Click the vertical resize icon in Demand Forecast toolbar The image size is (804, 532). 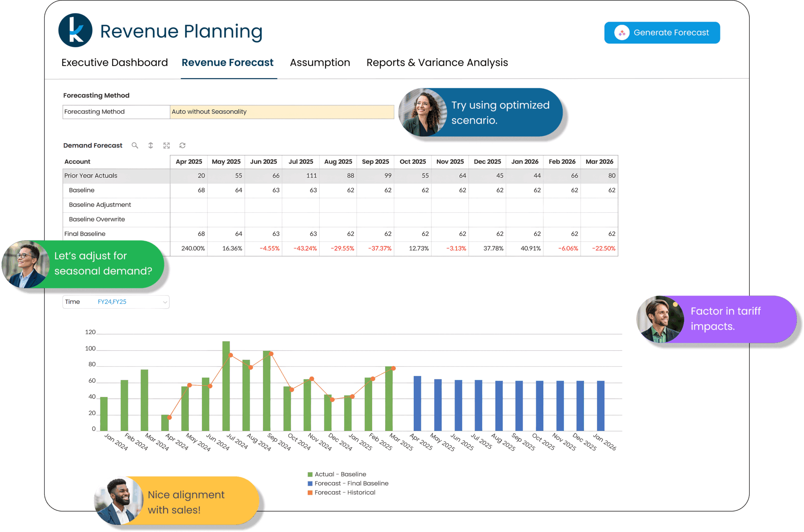[x=151, y=145]
